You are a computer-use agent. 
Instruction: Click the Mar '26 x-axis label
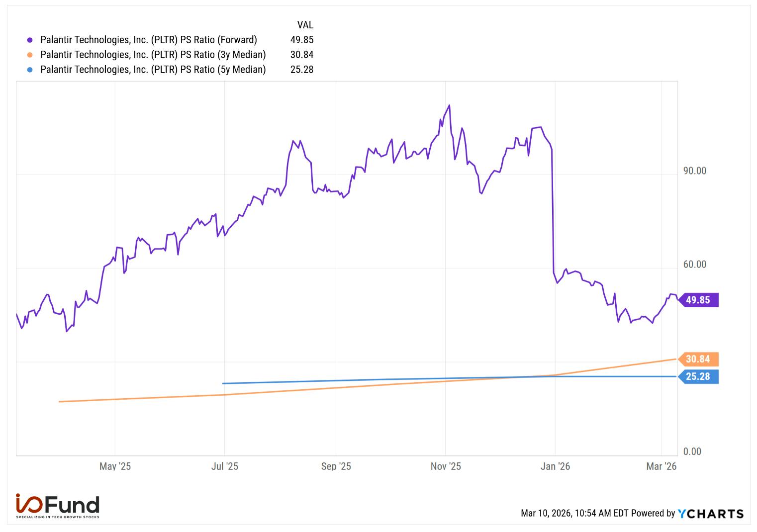(x=662, y=466)
